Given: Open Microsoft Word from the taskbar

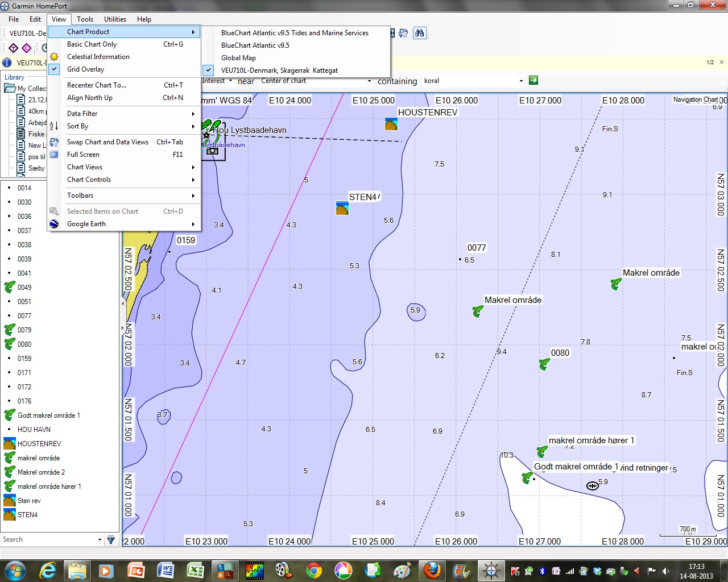Looking at the screenshot, I should 166,570.
